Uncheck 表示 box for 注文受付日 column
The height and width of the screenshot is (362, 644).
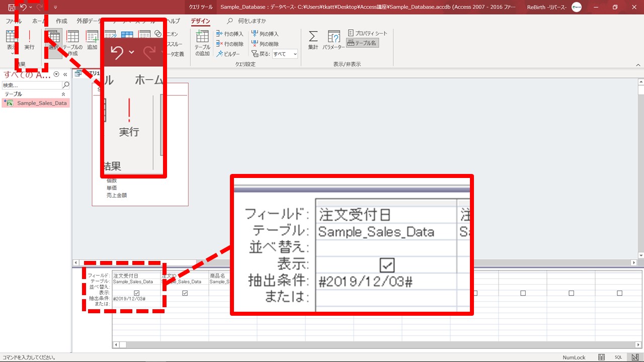(136, 293)
